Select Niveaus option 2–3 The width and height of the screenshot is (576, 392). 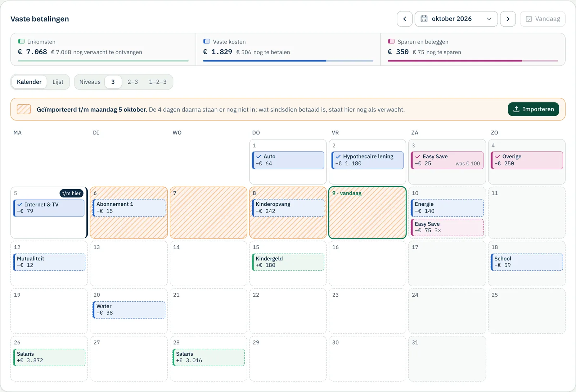point(132,82)
